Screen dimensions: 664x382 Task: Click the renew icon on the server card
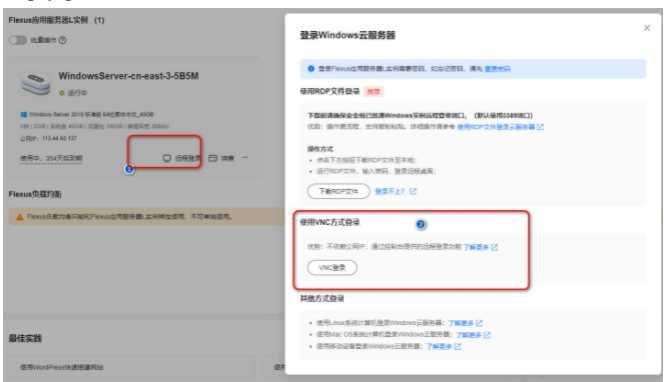213,158
